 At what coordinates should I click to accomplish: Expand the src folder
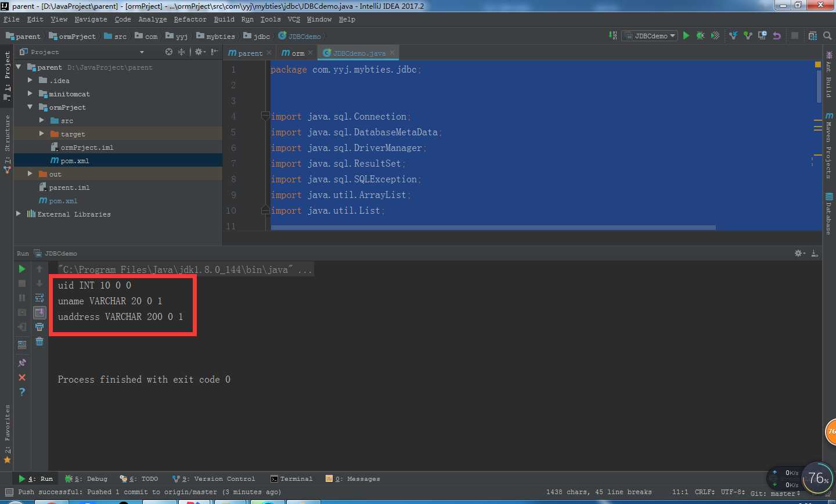point(42,121)
